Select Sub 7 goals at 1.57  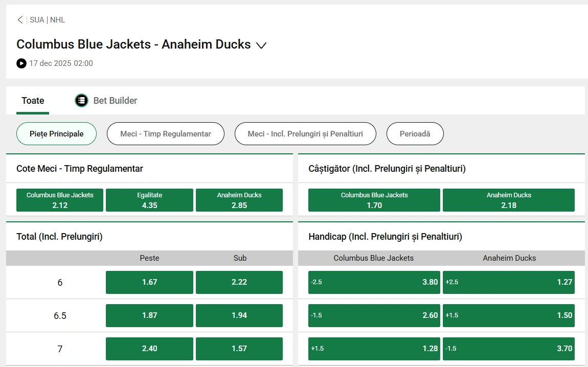click(x=239, y=348)
